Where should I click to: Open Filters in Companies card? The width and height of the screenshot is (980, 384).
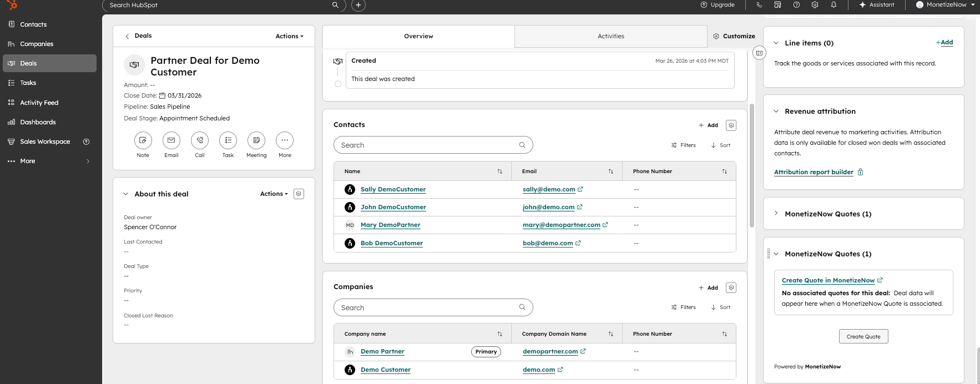[684, 307]
